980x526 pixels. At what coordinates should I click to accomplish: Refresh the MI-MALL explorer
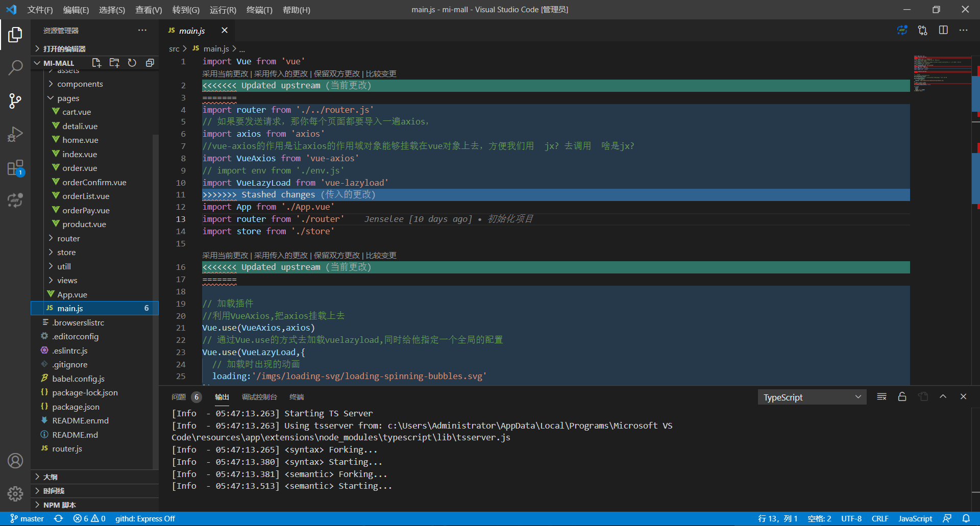click(132, 63)
